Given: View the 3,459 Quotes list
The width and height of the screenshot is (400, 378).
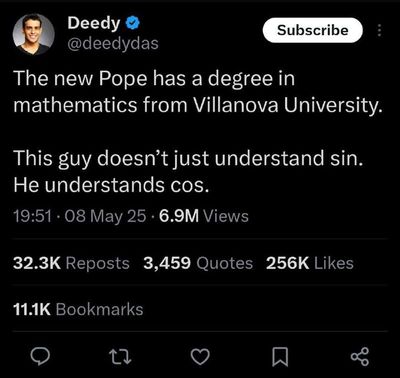Looking at the screenshot, I should coord(198,263).
